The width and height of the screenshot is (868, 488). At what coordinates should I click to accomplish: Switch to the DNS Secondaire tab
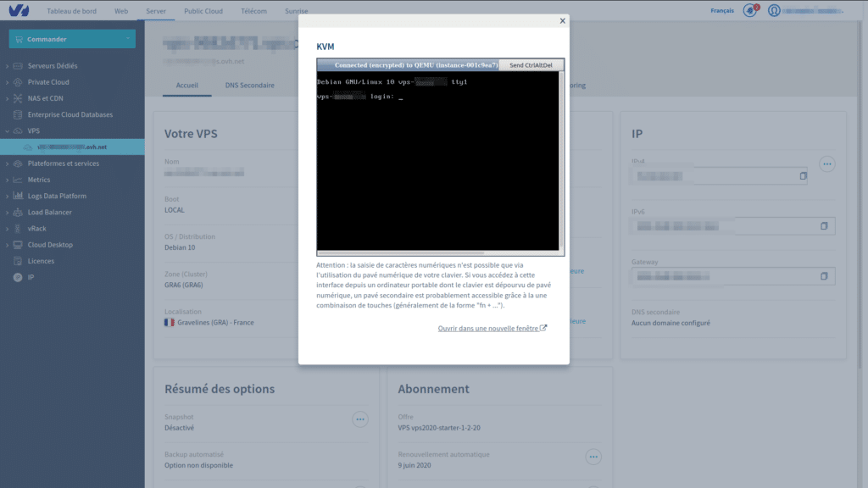250,86
